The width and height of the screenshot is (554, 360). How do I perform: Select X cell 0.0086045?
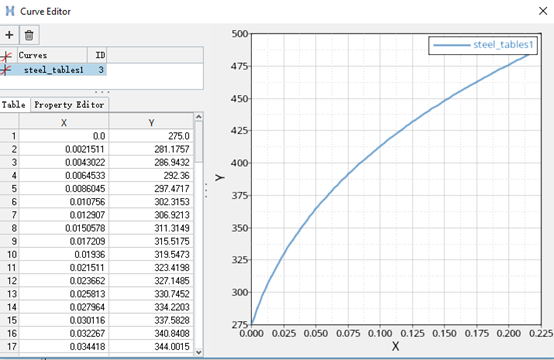[x=64, y=189]
